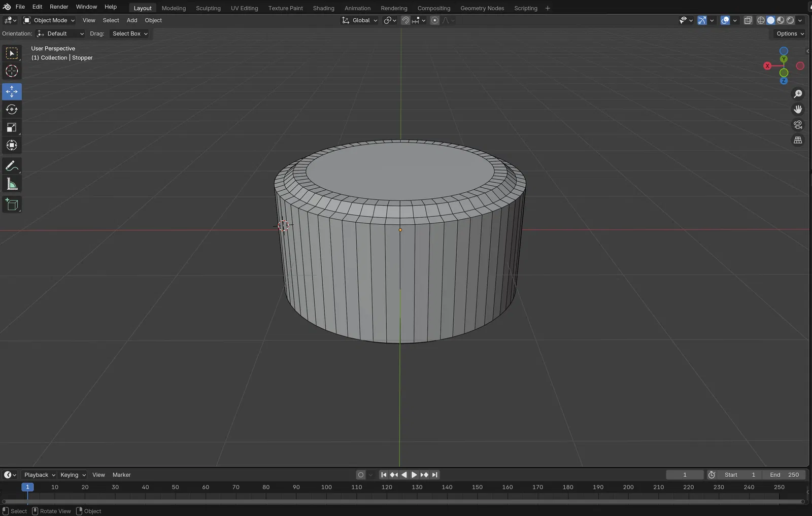The image size is (812, 516).
Task: Click the Options button in header
Action: (x=790, y=33)
